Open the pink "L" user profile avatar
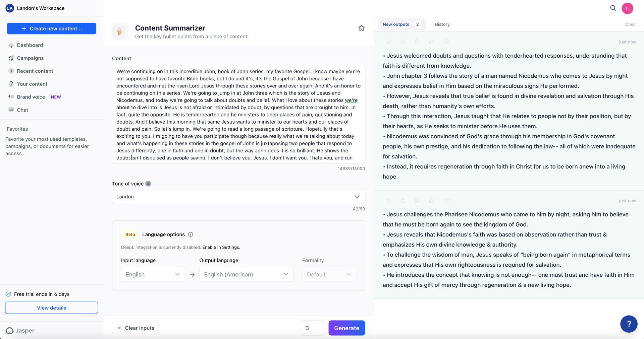644x339 pixels. coord(627,8)
